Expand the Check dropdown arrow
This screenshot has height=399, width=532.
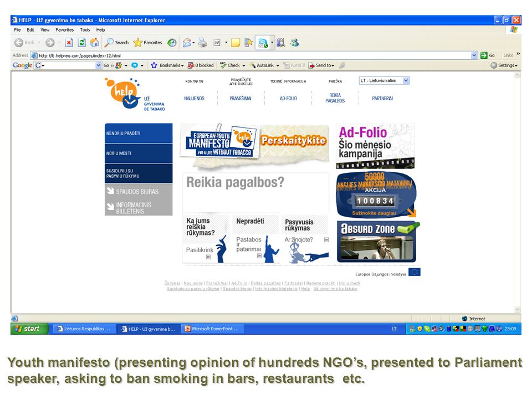pos(244,65)
